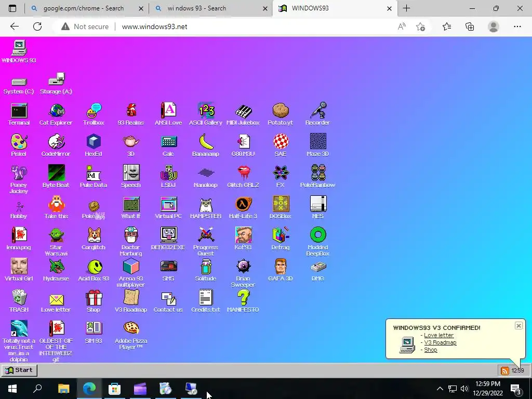
Task: Open the Windows notification center
Action: (516, 389)
